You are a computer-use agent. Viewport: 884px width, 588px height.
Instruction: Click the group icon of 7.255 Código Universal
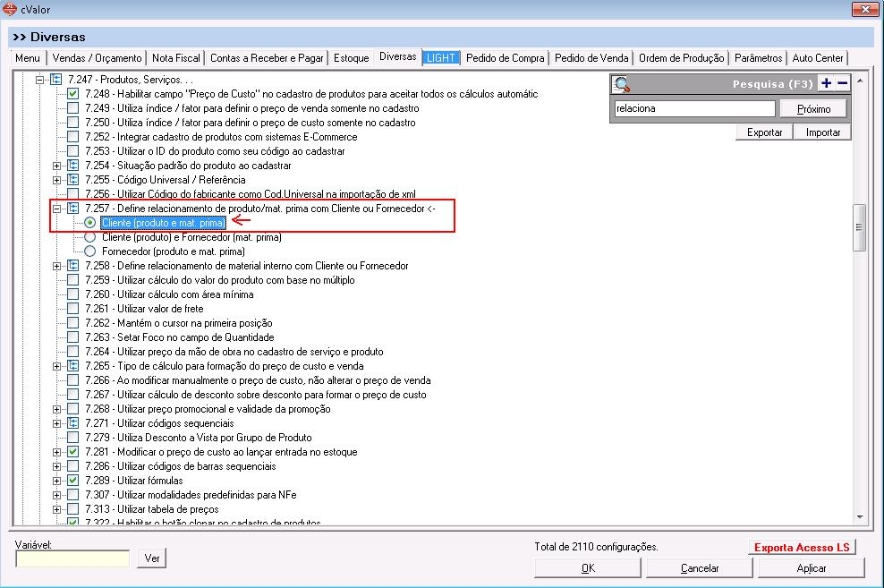click(x=73, y=180)
